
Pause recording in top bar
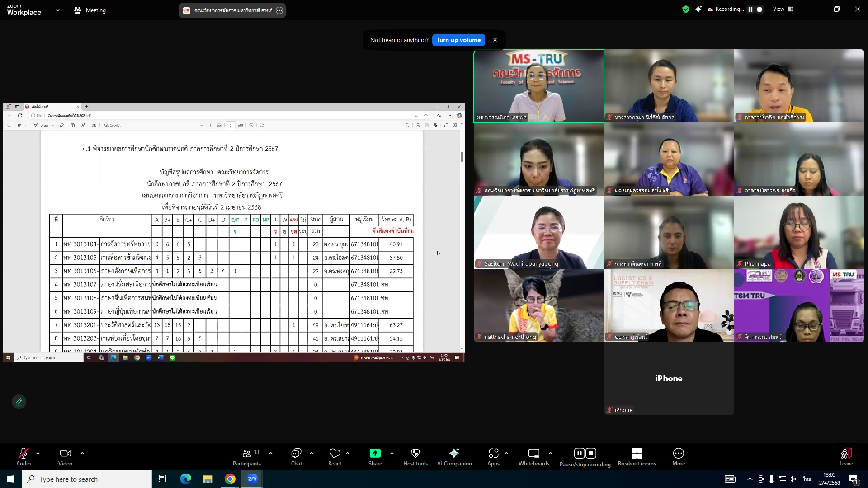click(x=750, y=9)
